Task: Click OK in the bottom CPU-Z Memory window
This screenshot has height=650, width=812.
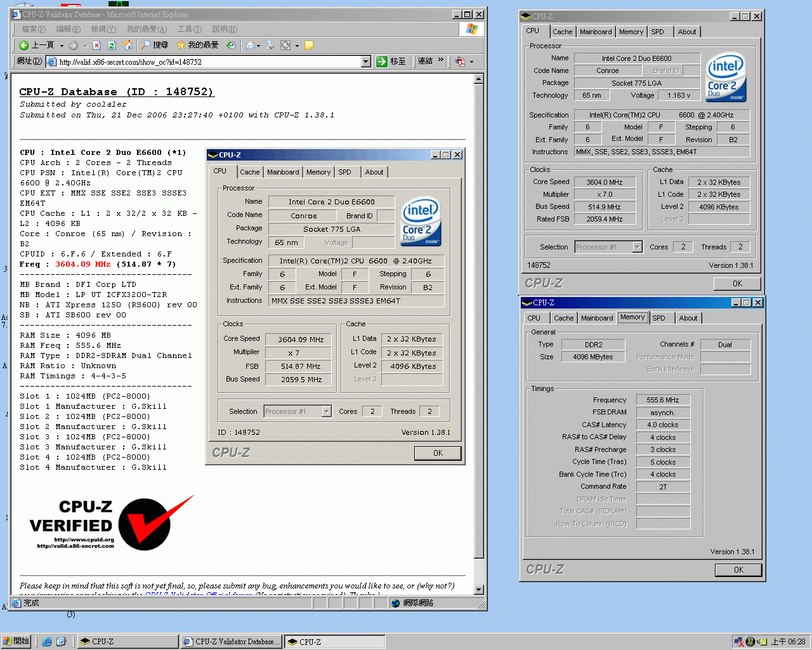Action: point(738,570)
